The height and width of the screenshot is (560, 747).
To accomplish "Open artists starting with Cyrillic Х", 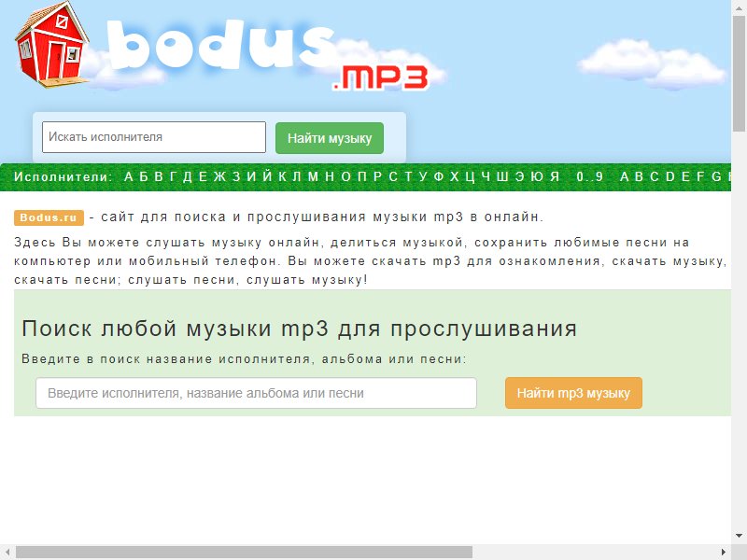I will tap(455, 176).
